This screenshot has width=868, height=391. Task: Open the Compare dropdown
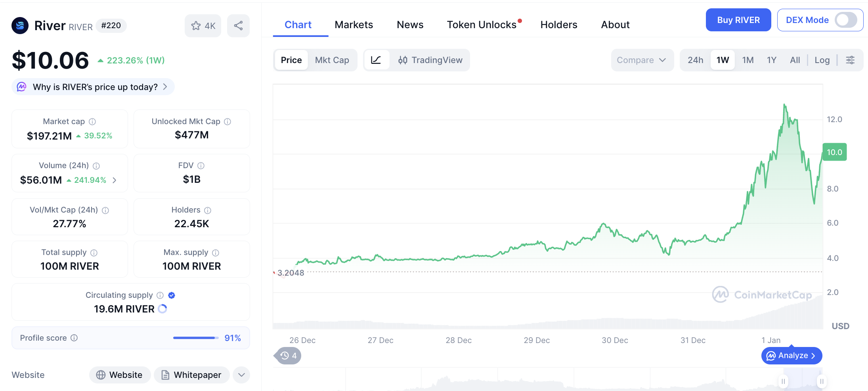[642, 60]
